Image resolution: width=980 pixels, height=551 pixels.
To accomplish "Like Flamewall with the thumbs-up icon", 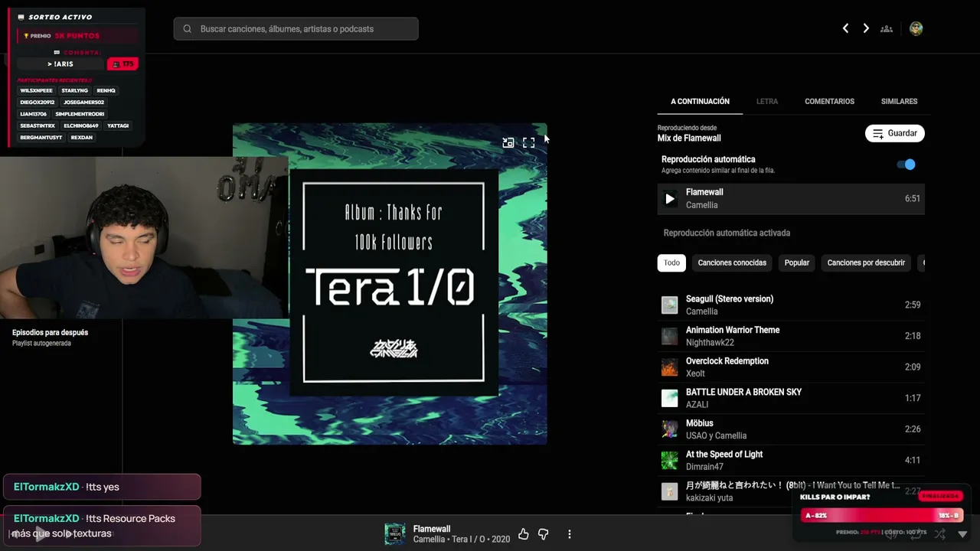I will pos(524,534).
